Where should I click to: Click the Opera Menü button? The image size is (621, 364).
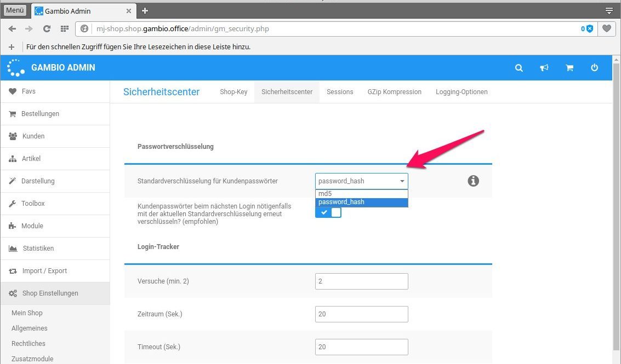[15, 10]
